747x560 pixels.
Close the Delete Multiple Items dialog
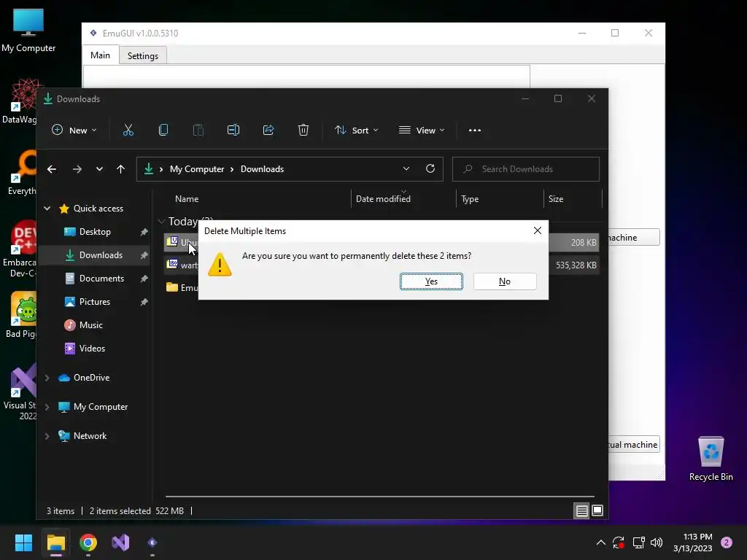click(538, 230)
